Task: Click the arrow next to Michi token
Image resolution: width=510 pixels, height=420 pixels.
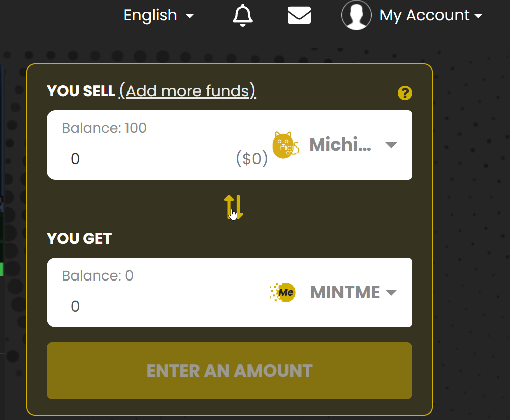Action: (391, 145)
